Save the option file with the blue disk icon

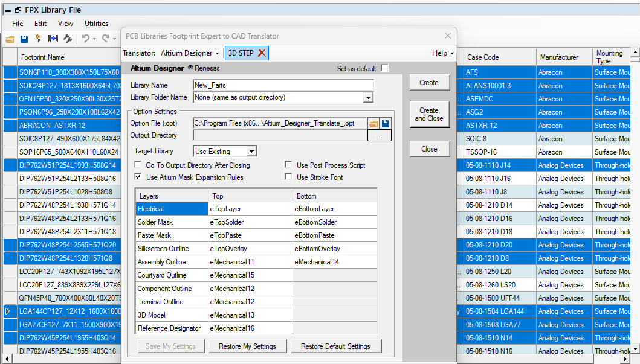(386, 124)
